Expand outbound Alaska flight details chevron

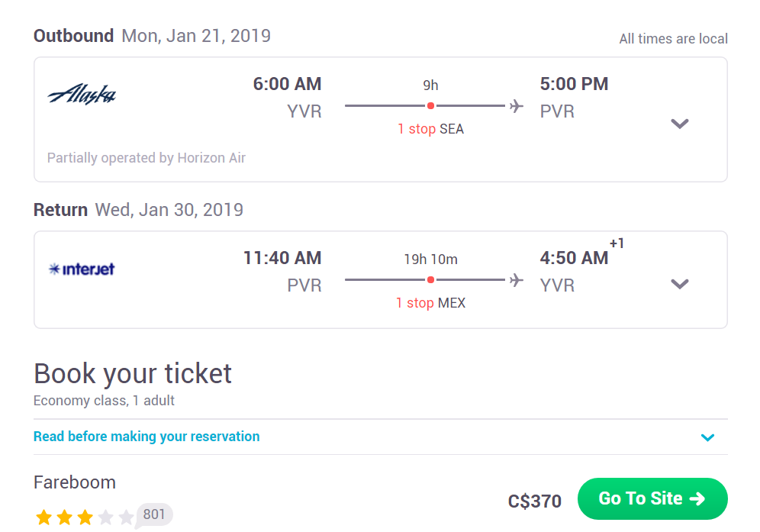click(x=680, y=124)
